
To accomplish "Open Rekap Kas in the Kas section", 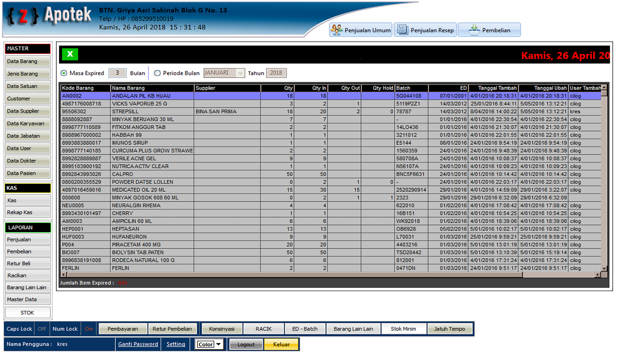I will [x=27, y=212].
